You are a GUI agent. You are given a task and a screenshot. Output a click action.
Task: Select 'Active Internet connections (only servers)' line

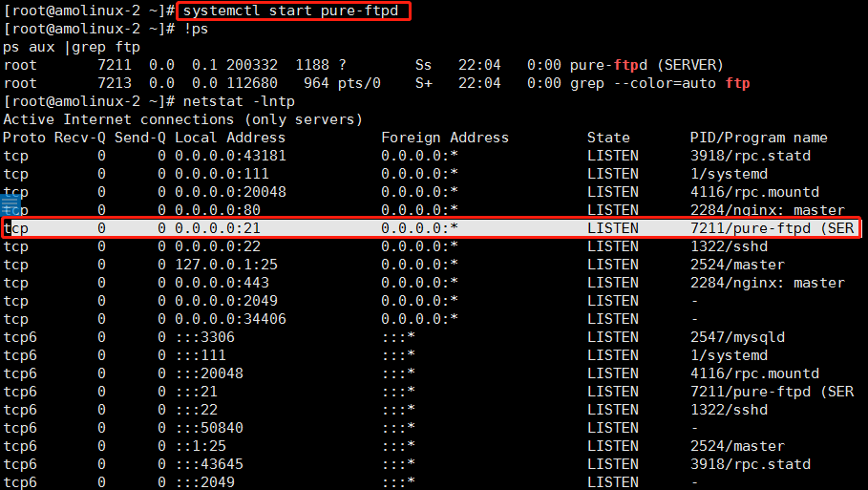point(182,119)
